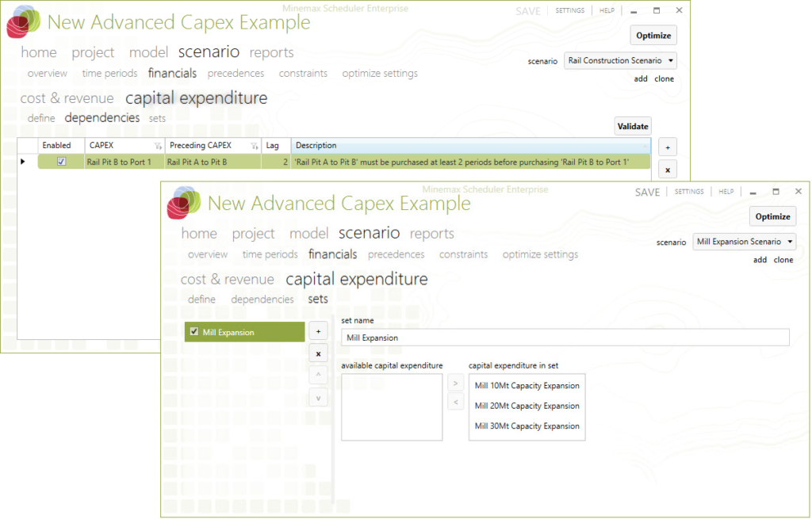The height and width of the screenshot is (519, 812).
Task: Open the dependencies subtab in front window
Action: (262, 300)
